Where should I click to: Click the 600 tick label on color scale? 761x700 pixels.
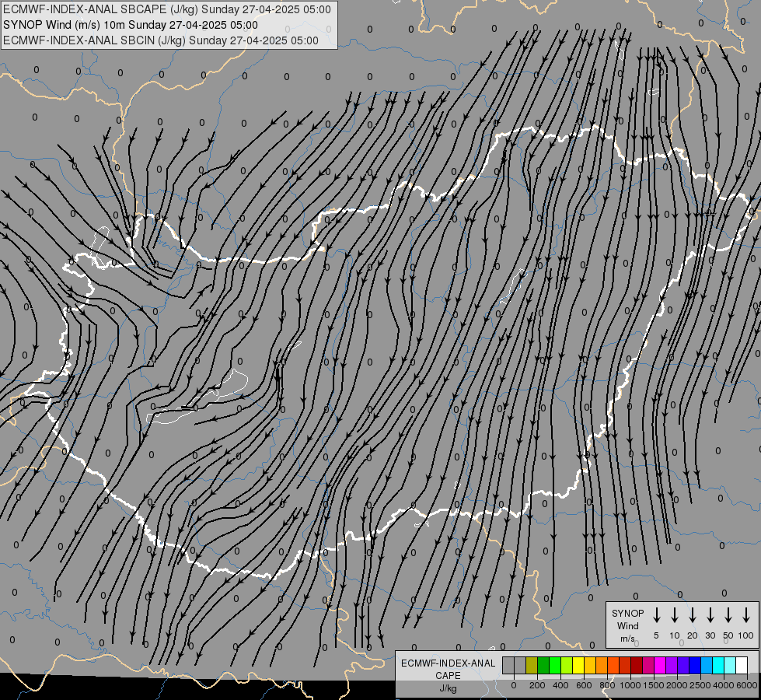[584, 685]
